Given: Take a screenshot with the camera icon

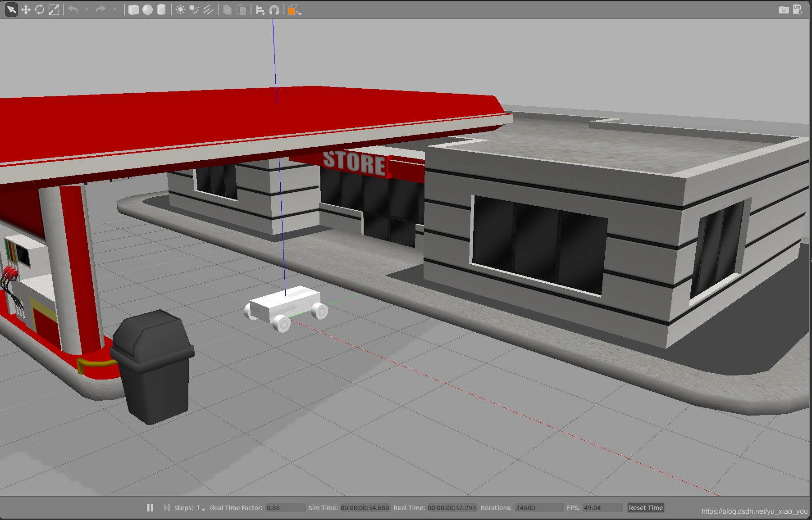Looking at the screenshot, I should [x=784, y=10].
